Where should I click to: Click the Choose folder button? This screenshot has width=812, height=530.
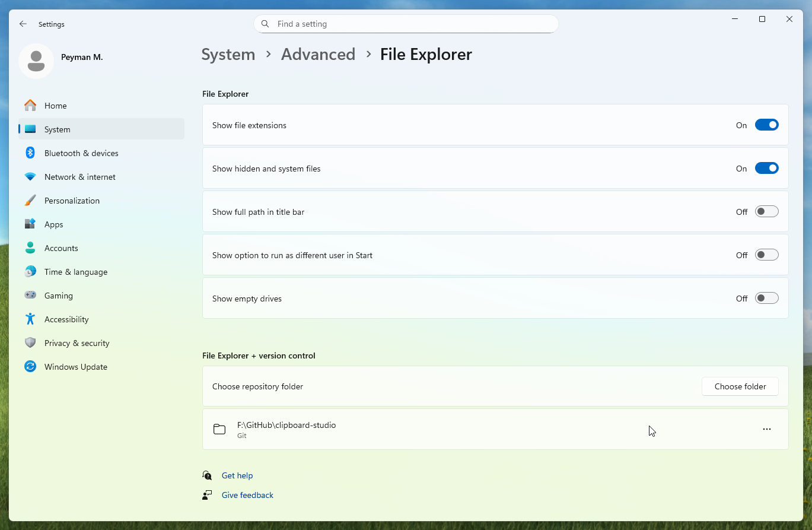[x=740, y=386]
